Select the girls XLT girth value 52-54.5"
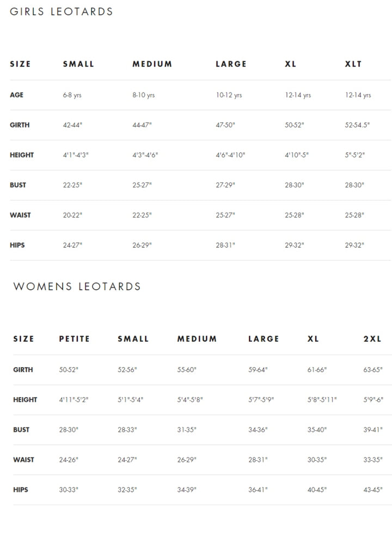Image resolution: width=392 pixels, height=549 pixels. pyautogui.click(x=357, y=125)
